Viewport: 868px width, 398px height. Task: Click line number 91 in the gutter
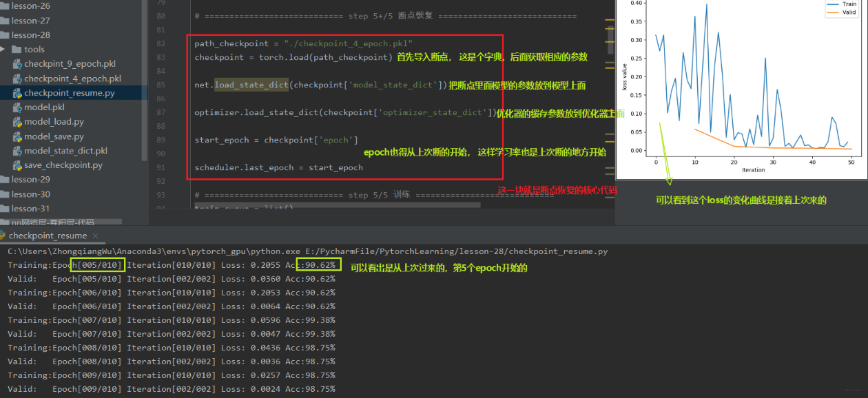point(161,167)
